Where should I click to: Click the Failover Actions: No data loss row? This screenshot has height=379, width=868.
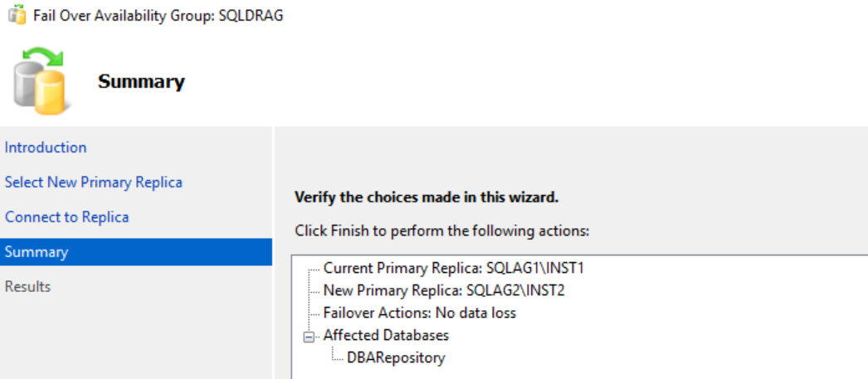point(420,313)
